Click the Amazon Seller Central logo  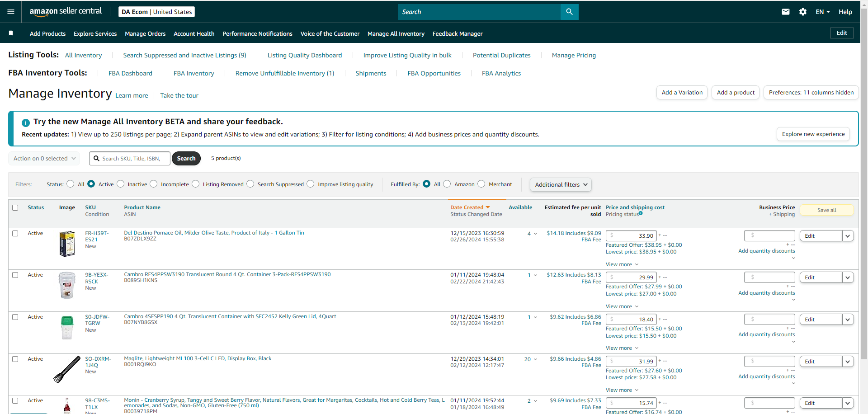[x=66, y=12]
